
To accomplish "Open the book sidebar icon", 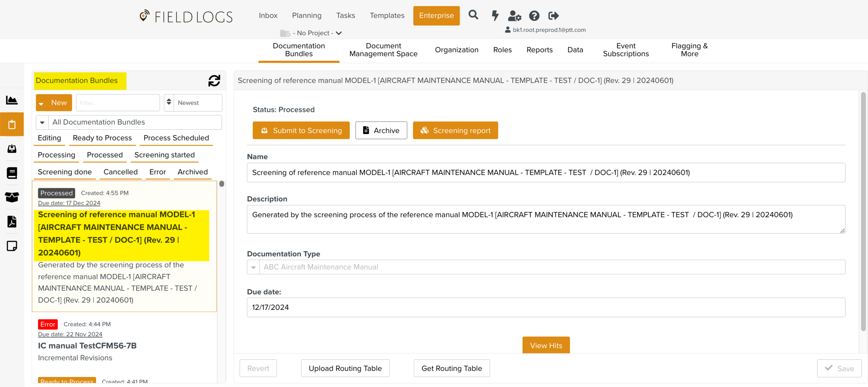I will pyautogui.click(x=12, y=173).
